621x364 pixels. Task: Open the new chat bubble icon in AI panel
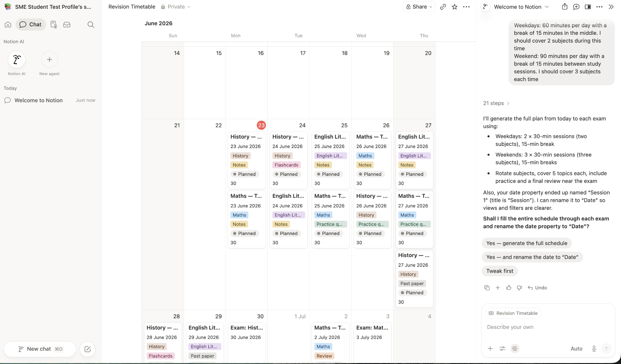576,7
